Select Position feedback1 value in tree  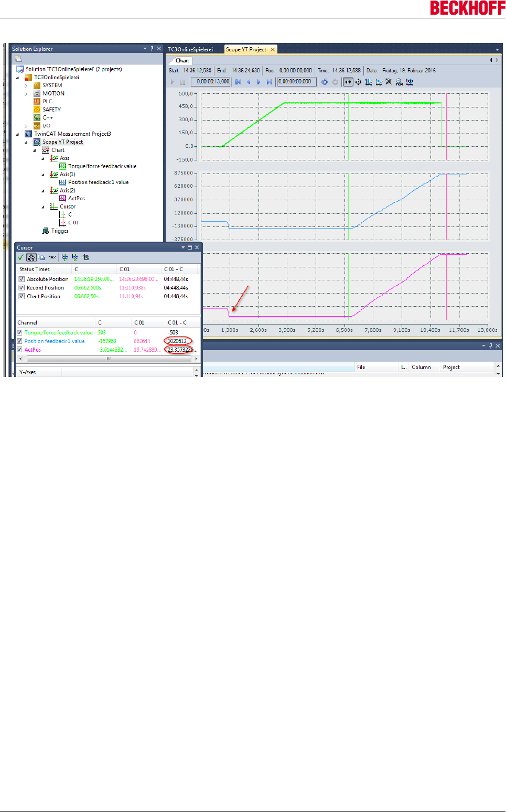[98, 182]
